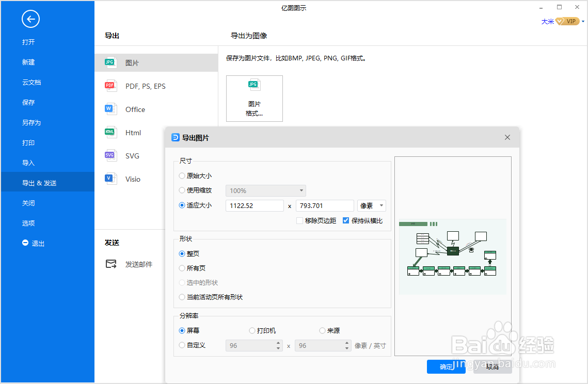This screenshot has height=384, width=588.
Task: Enable the 移除页边距 checkbox
Action: click(299, 220)
